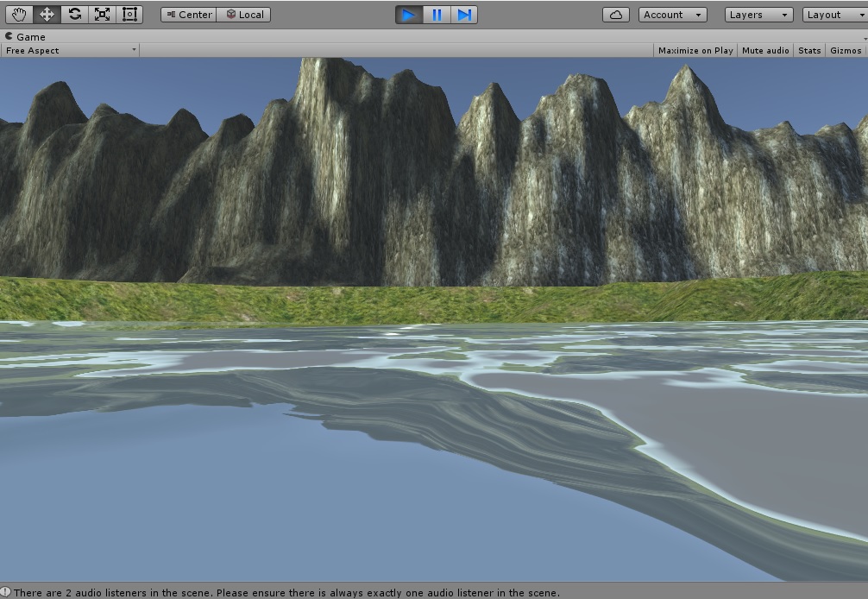
Task: Select the Hand tool
Action: [19, 14]
